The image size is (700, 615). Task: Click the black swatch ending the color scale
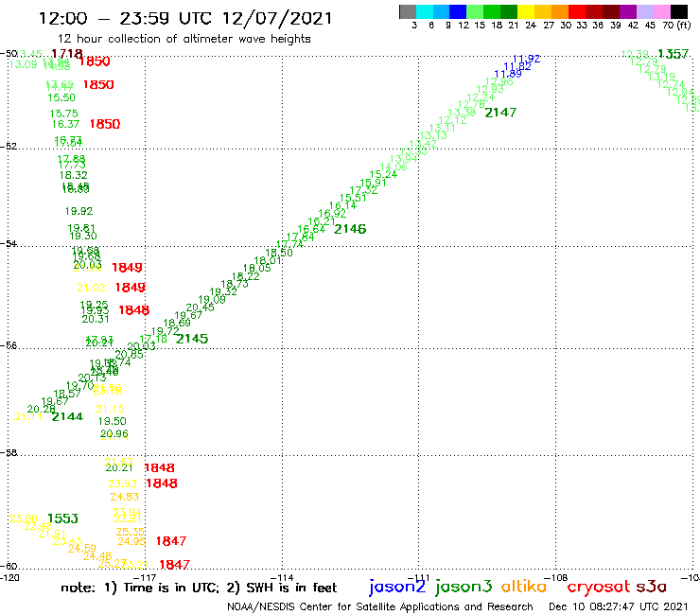pos(679,11)
